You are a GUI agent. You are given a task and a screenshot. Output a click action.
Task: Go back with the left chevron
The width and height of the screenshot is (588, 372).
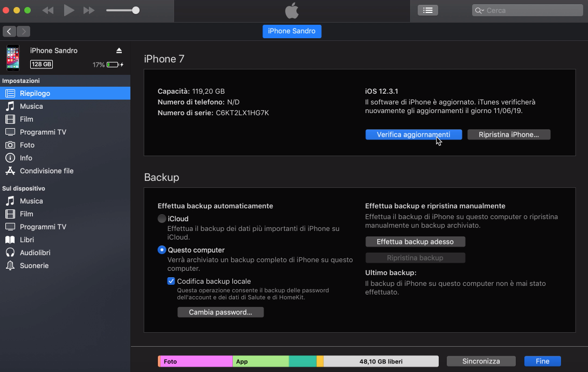pos(9,31)
